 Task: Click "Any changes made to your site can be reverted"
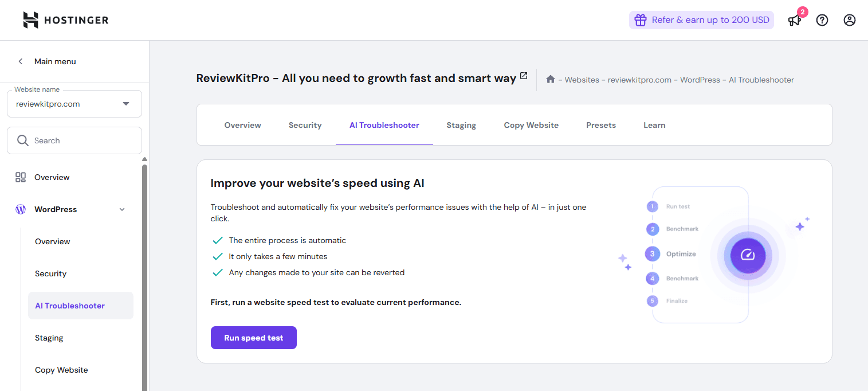[317, 272]
